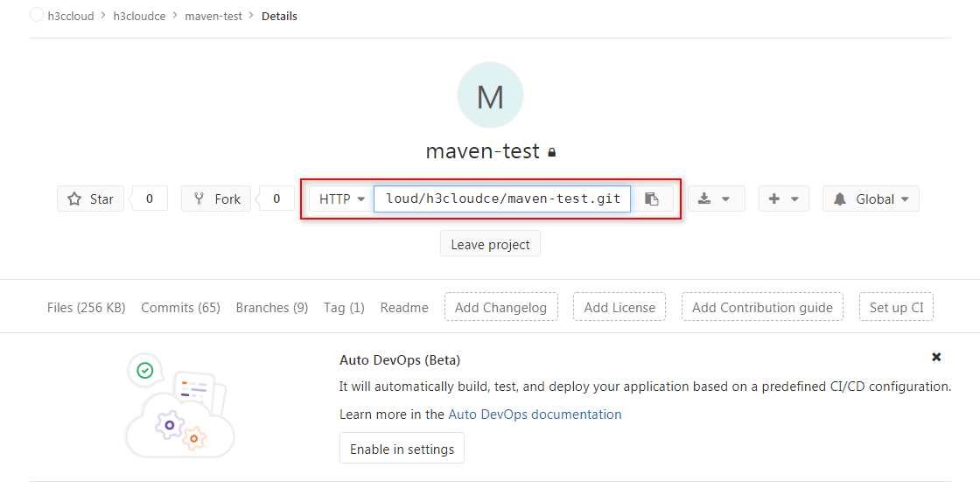Open the Global notification settings dropdown

pos(871,199)
